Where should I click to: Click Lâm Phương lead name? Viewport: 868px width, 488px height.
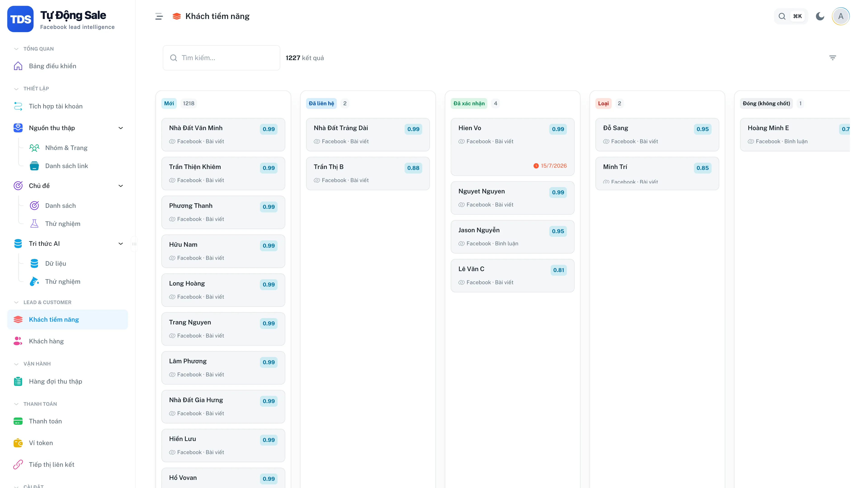click(188, 361)
